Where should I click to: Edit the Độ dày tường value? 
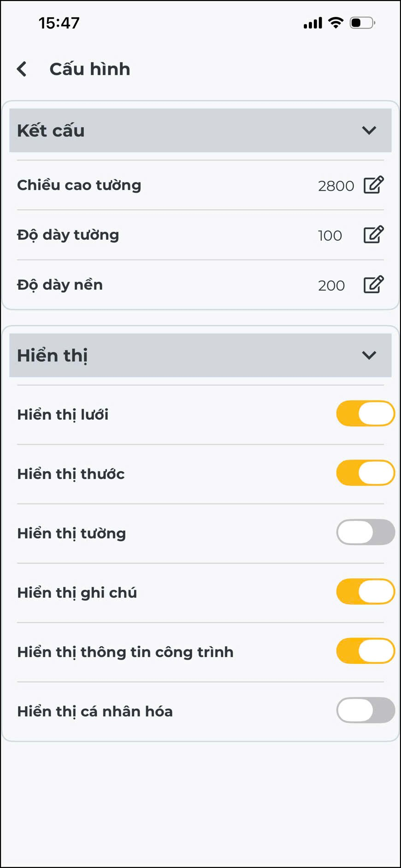(373, 235)
